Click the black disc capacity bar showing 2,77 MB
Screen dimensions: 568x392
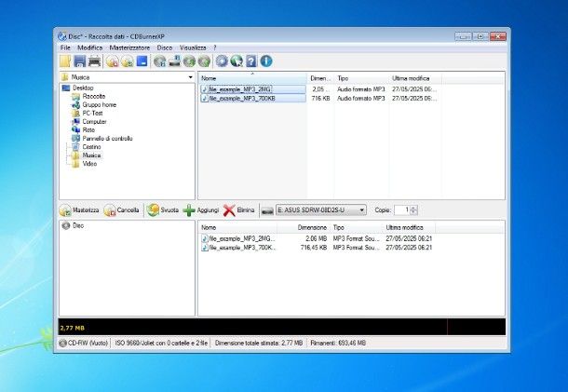(x=281, y=327)
